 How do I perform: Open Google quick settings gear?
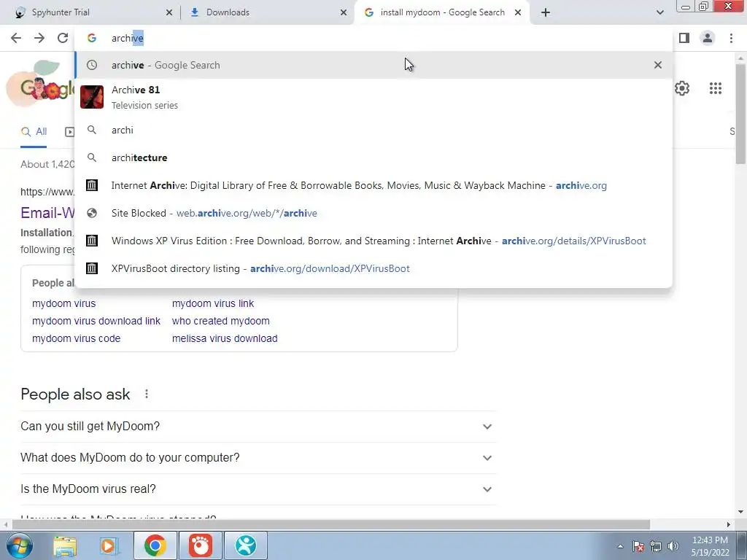(x=682, y=88)
